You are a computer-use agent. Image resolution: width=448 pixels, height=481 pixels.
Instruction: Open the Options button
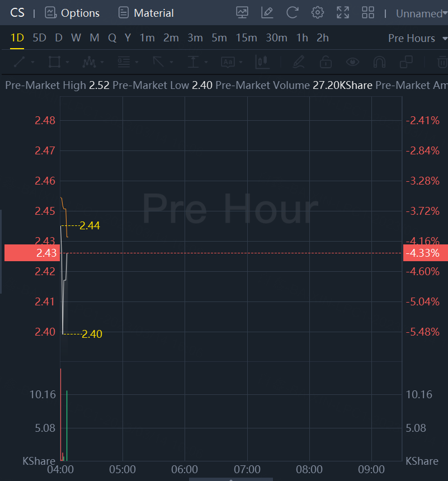pyautogui.click(x=72, y=13)
